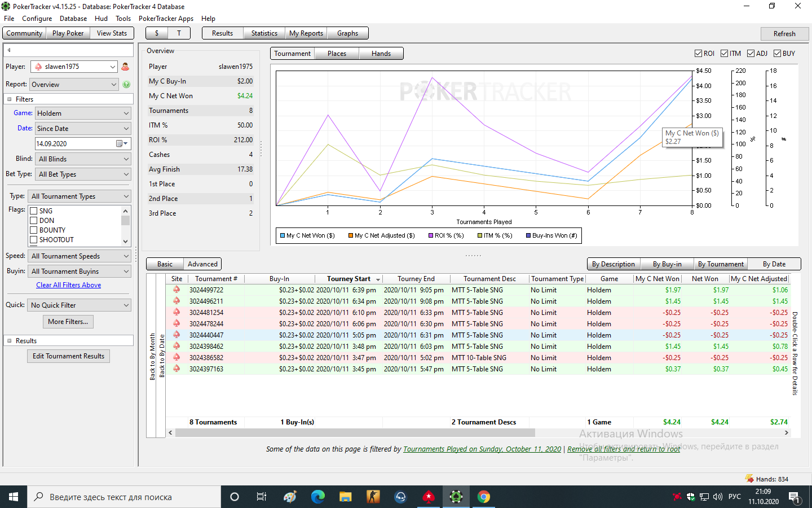Click the By Buy-in grouping button
The width and height of the screenshot is (812, 508).
667,264
